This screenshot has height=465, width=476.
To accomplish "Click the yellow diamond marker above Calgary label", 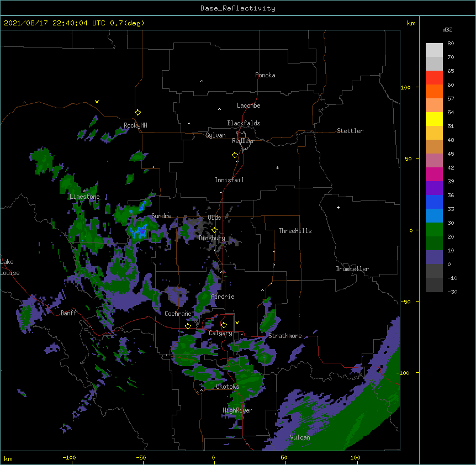I will [224, 325].
